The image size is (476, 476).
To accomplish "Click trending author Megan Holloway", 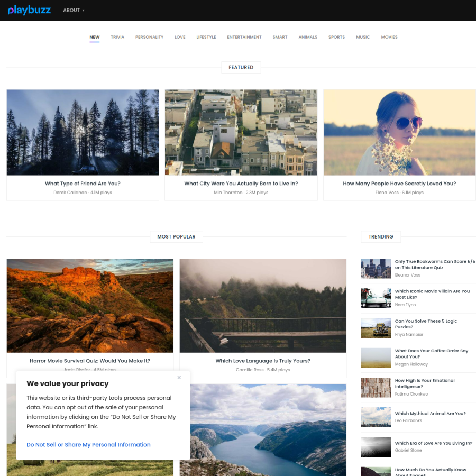I will click(411, 364).
